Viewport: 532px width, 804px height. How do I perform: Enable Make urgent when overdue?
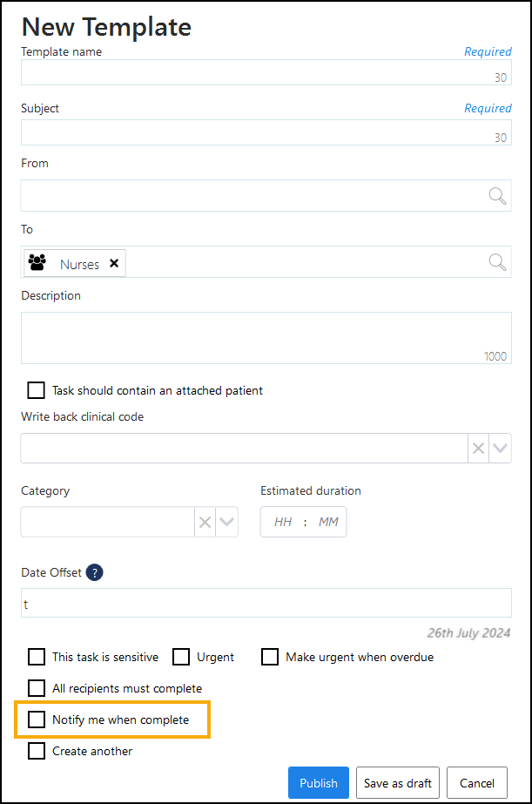click(270, 657)
